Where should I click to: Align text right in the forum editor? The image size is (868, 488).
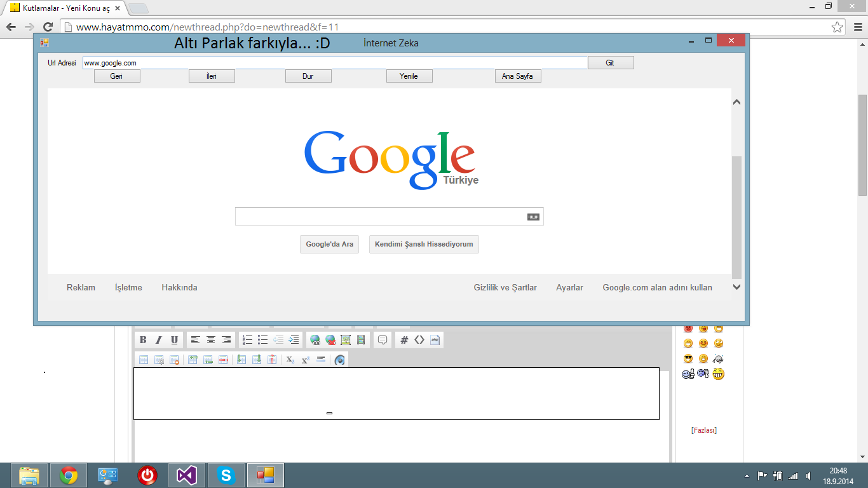tap(226, 340)
